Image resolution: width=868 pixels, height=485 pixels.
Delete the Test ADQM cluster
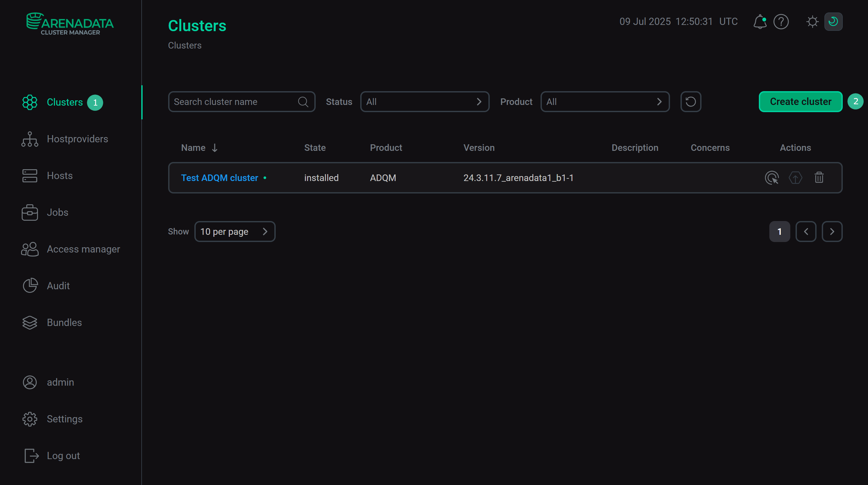(819, 178)
